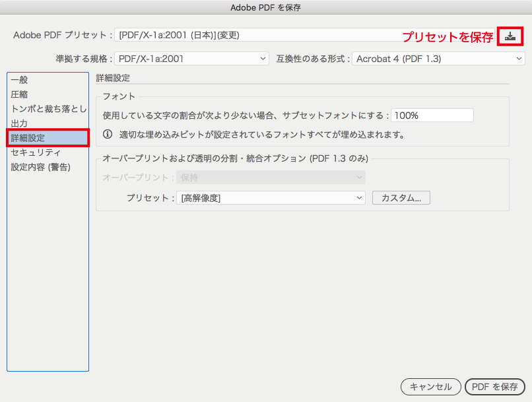Open the Adobe PDF preset dropdown
This screenshot has width=532, height=402.
(304, 35)
